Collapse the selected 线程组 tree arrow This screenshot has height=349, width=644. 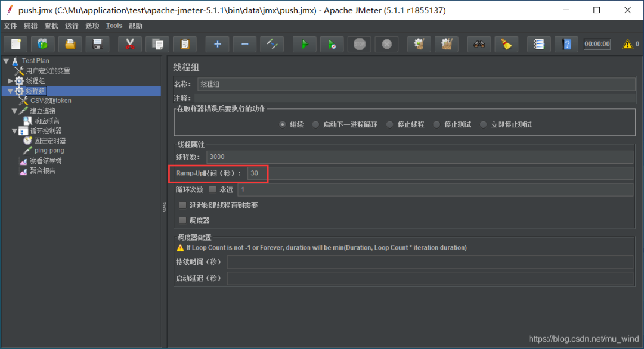click(10, 91)
